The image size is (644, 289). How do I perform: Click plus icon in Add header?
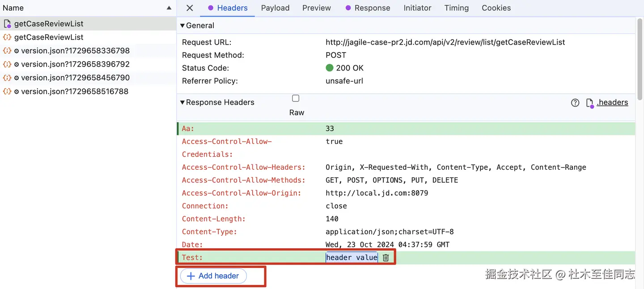click(191, 276)
